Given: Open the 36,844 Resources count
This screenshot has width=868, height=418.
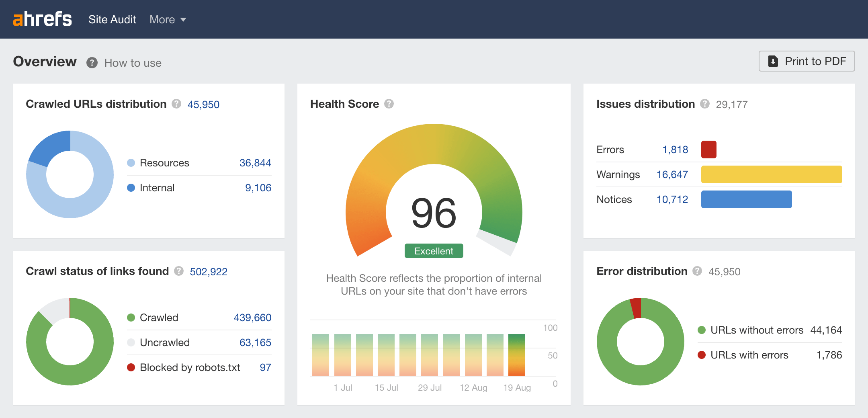Looking at the screenshot, I should point(255,163).
